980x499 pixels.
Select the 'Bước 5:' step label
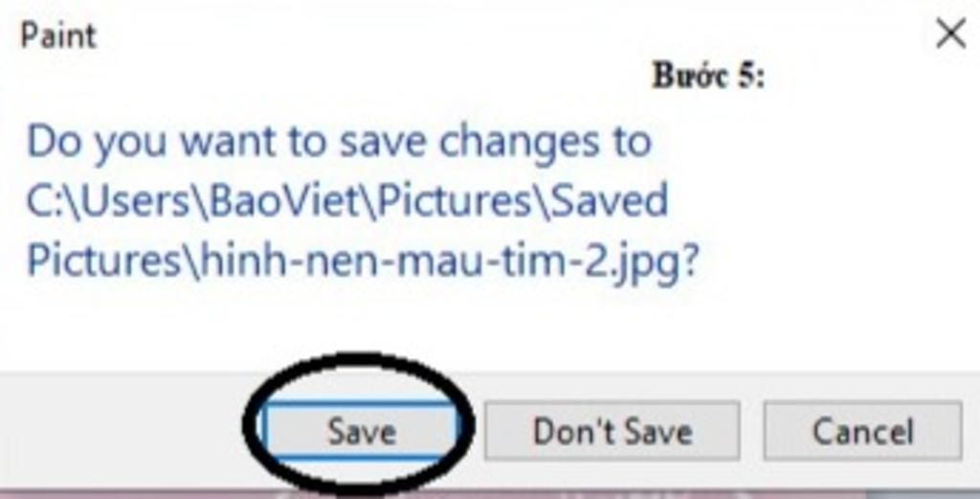coord(709,77)
